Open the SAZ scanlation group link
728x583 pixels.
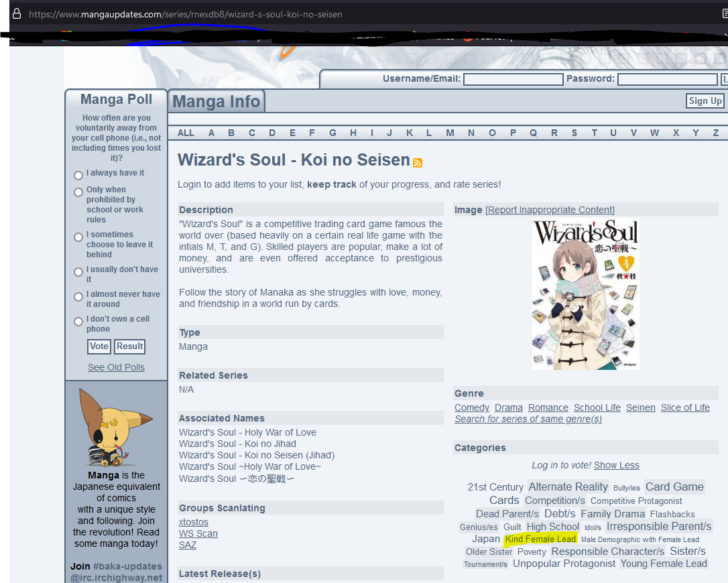pyautogui.click(x=188, y=545)
